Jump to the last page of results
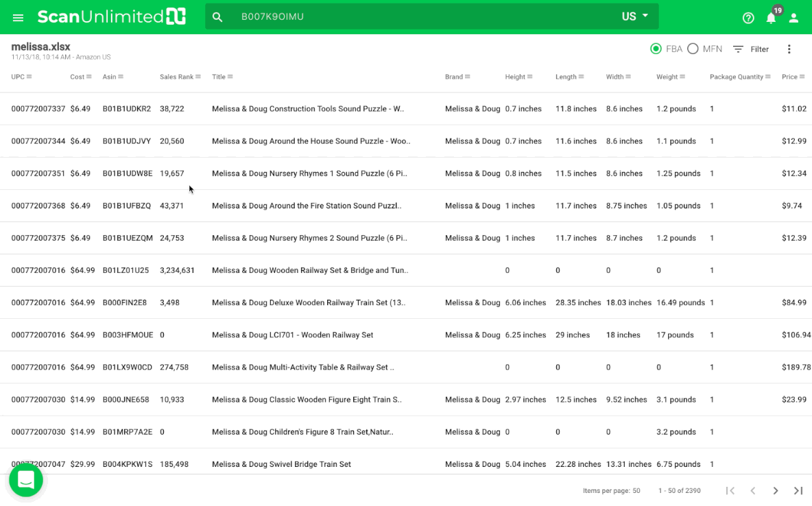 798,490
